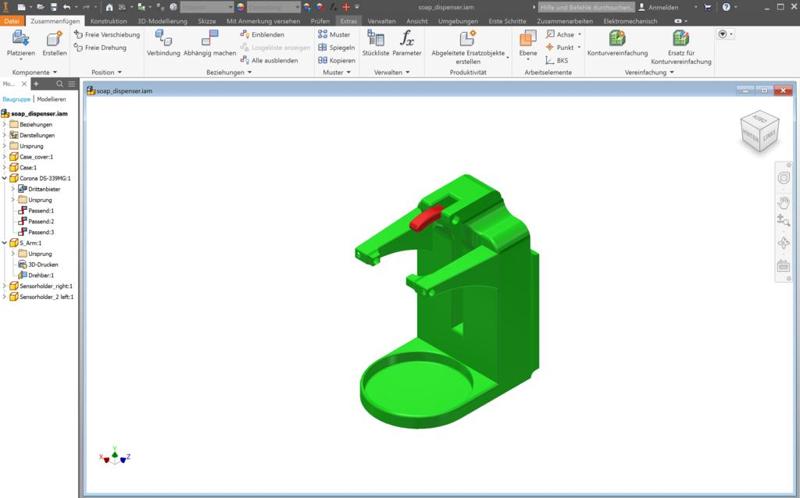Click the red part on the model

[x=426, y=218]
